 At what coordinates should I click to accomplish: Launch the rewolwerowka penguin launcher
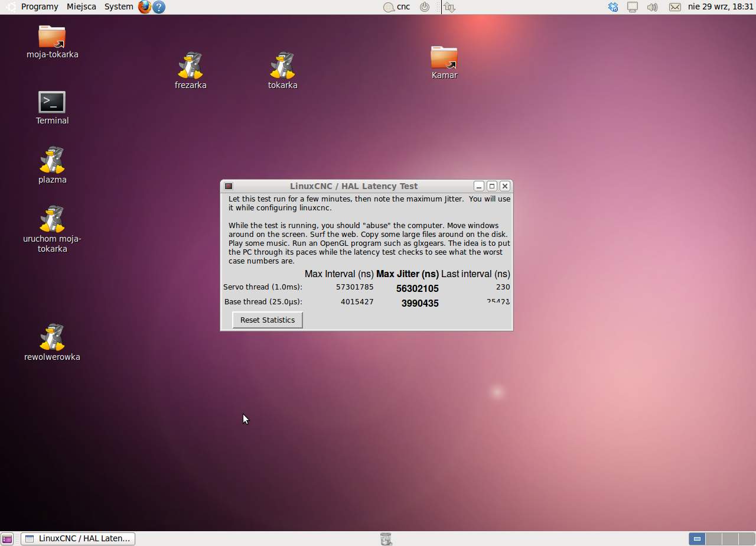[52, 337]
